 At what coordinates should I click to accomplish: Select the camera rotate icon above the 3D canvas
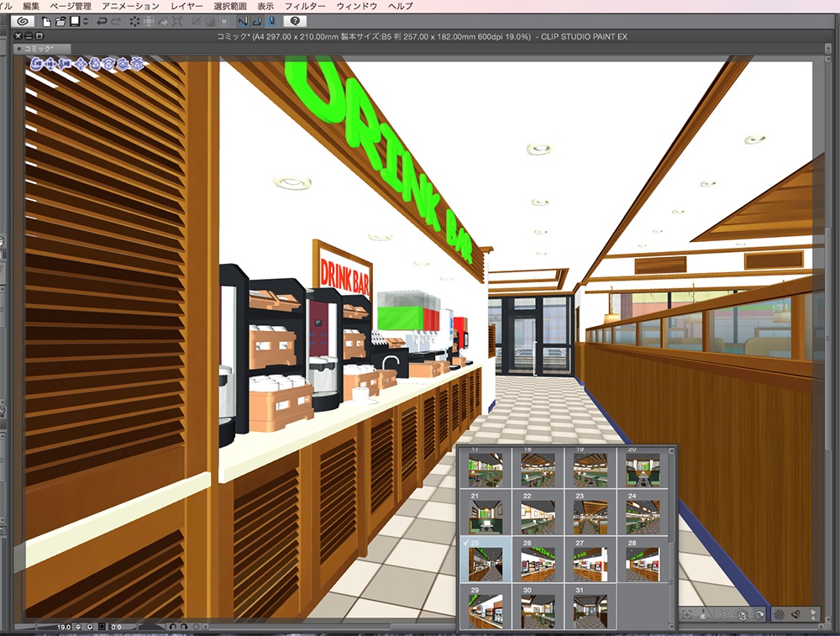[x=37, y=64]
